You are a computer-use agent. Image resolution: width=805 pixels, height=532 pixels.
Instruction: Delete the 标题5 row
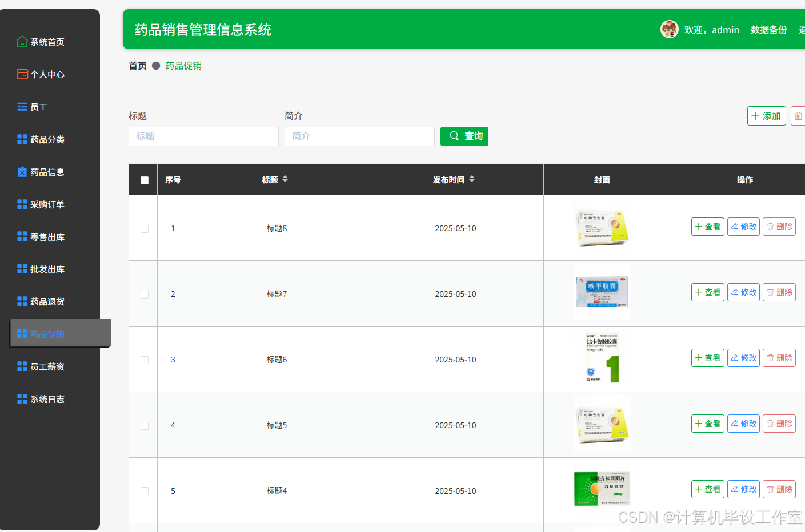point(779,424)
